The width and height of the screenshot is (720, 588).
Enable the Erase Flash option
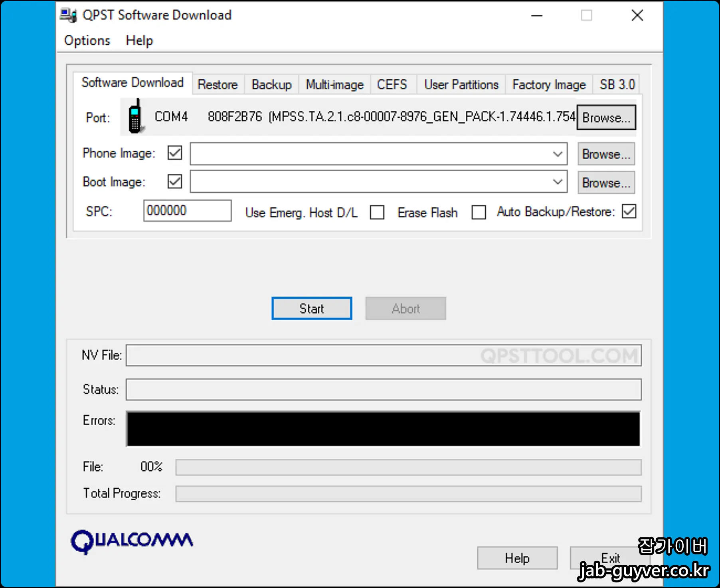[479, 213]
